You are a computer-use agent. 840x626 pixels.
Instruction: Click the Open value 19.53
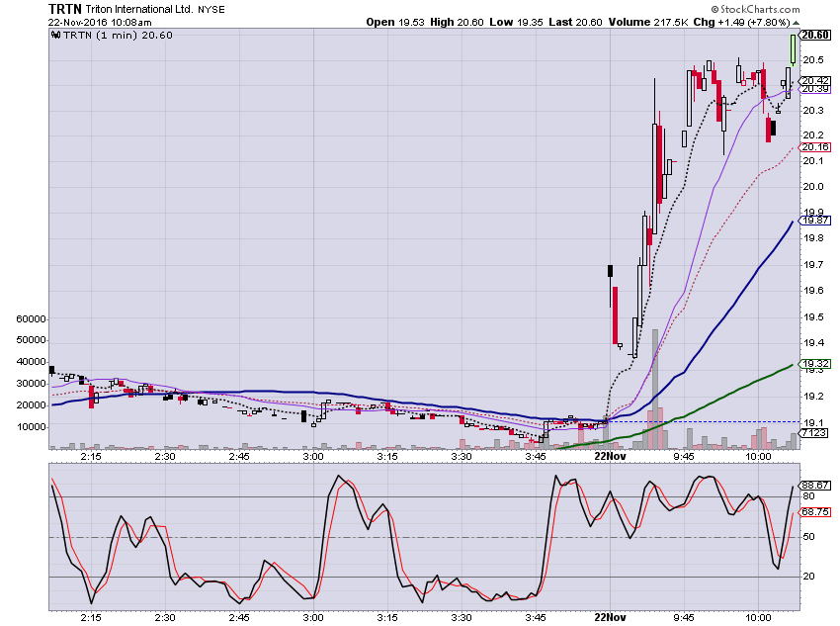coord(411,23)
